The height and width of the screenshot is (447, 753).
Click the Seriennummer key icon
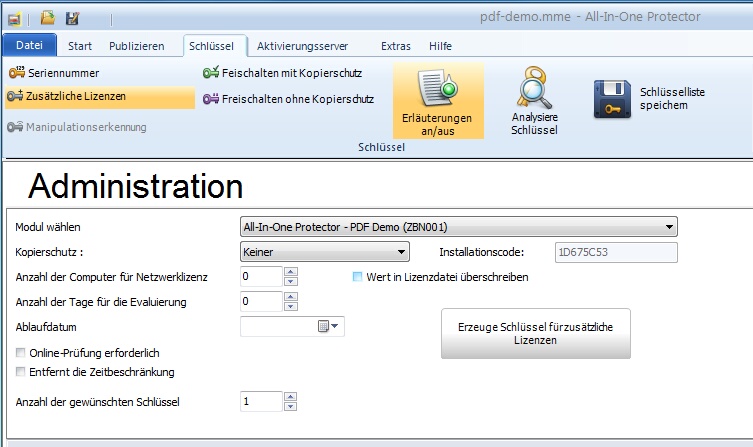coord(16,73)
